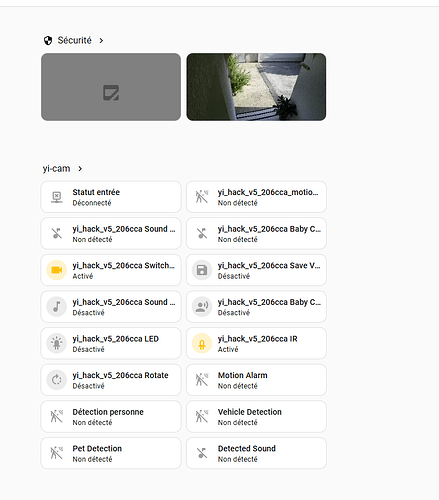The width and height of the screenshot is (439, 500).
Task: Open the yi_hack_v5_206cca Switch... tile label
Action: point(124,266)
